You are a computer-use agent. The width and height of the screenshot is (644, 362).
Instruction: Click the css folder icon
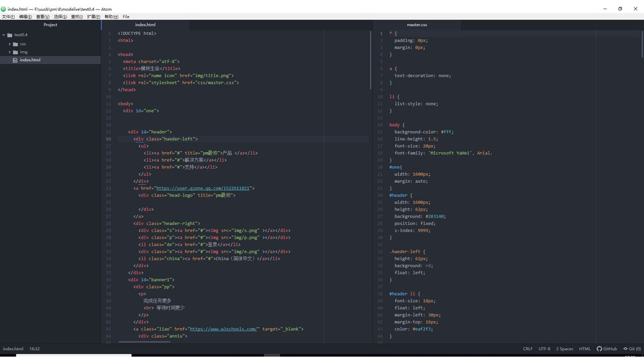click(16, 44)
